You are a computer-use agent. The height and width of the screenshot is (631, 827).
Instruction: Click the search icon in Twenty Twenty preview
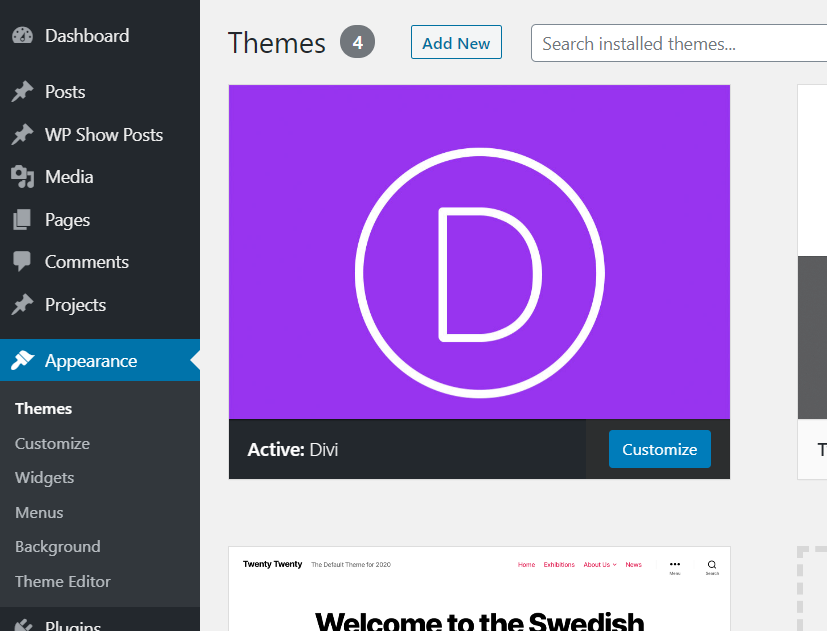click(712, 565)
